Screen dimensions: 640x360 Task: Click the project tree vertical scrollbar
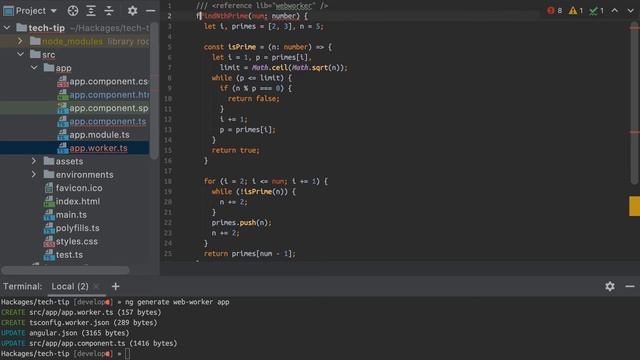[154, 90]
